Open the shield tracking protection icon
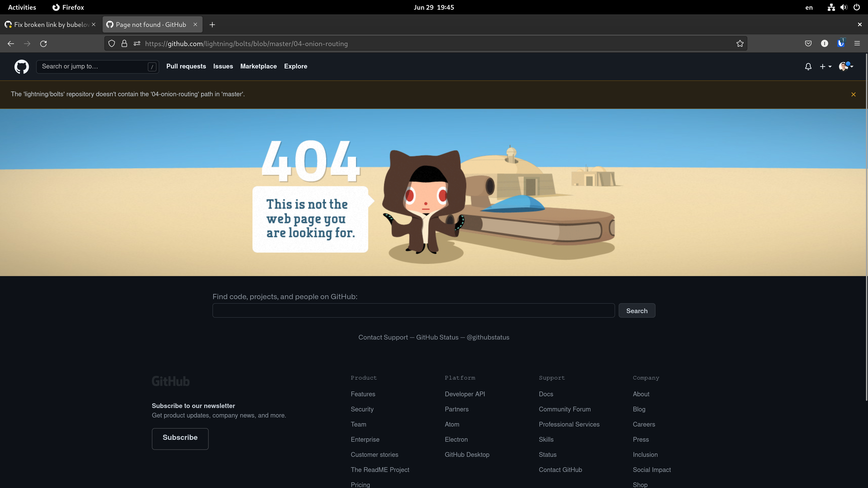Viewport: 868px width, 488px height. [x=111, y=43]
